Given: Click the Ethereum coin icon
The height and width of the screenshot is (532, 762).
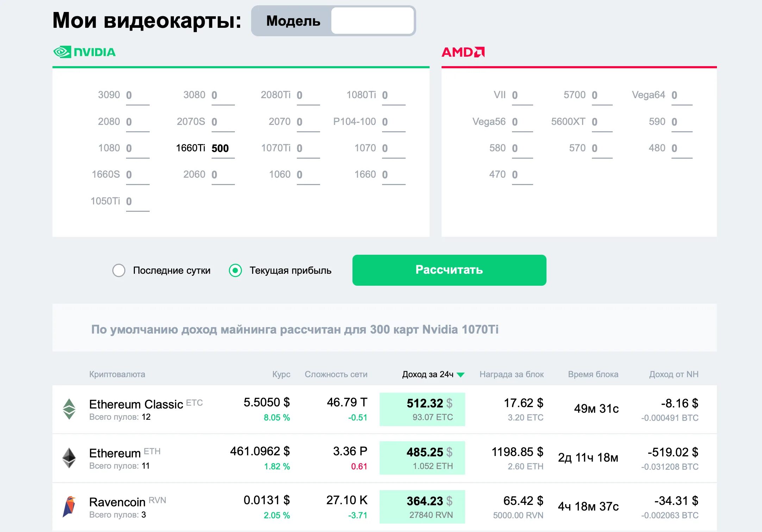Looking at the screenshot, I should point(69,457).
